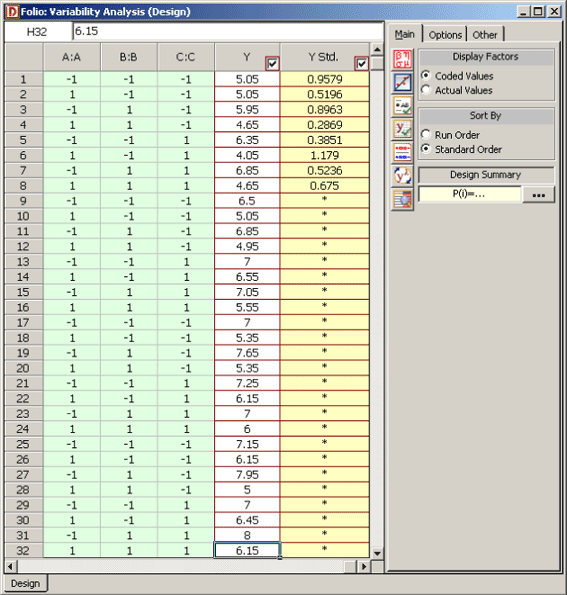
Task: Select the Run Order radio button
Action: tap(425, 134)
